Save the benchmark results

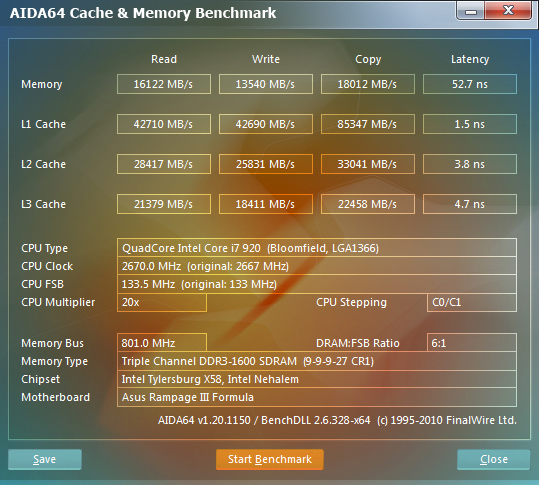tap(45, 459)
